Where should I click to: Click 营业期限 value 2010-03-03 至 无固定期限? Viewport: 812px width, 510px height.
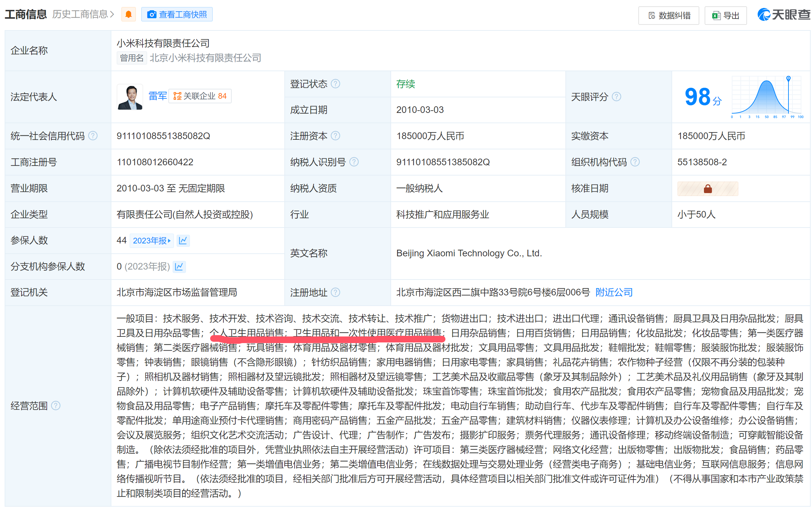click(x=171, y=188)
